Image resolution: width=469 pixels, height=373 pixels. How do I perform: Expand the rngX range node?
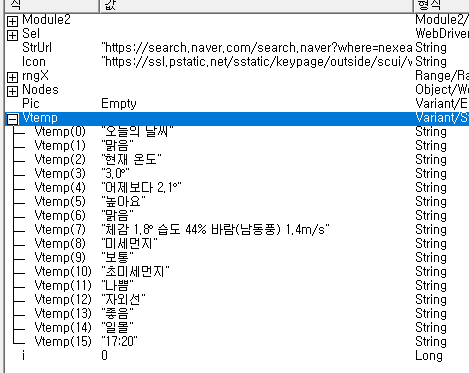pyautogui.click(x=12, y=77)
